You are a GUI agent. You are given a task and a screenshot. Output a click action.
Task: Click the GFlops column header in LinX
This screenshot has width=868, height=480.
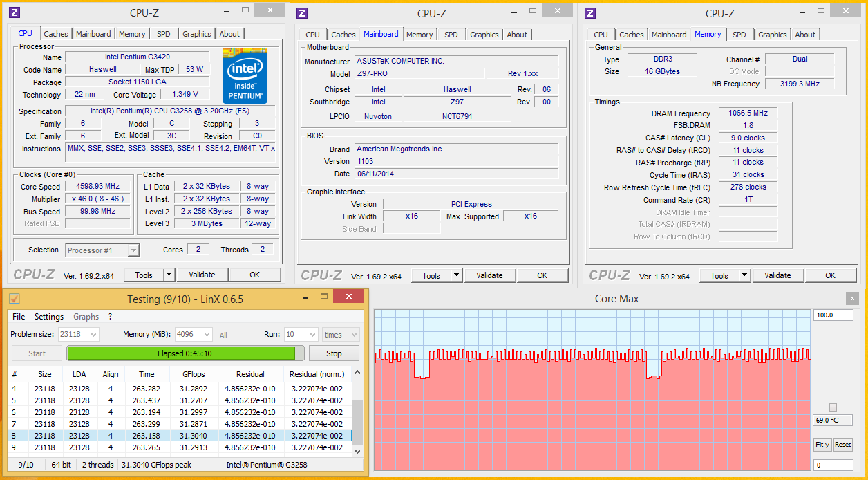[x=194, y=374]
